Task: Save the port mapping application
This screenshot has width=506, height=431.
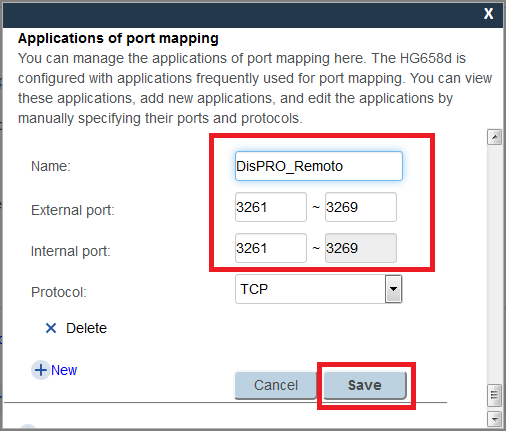Action: [x=365, y=385]
